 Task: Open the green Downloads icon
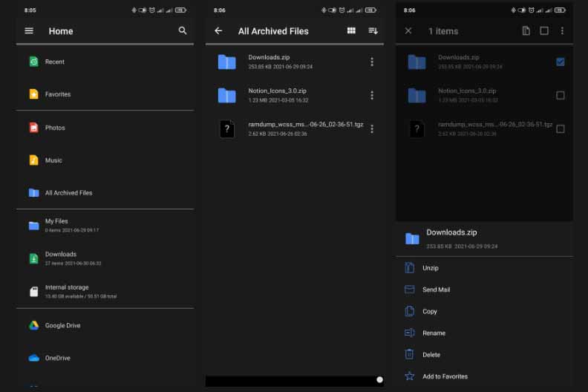[33, 258]
